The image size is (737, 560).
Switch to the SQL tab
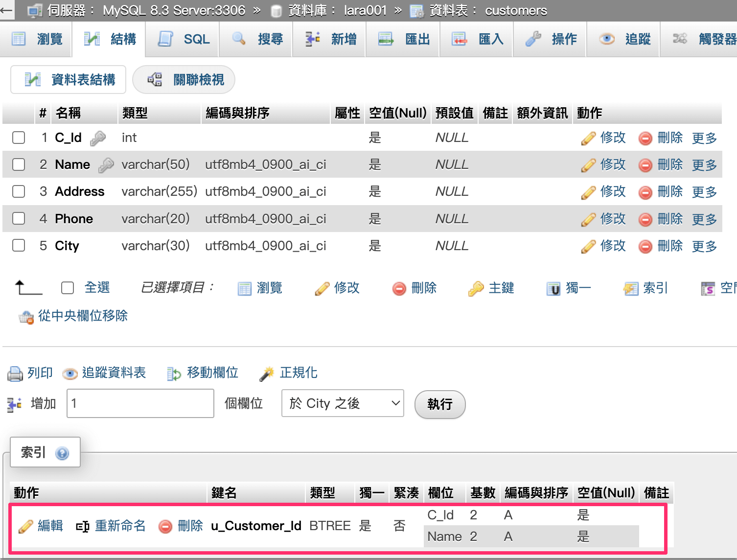(x=184, y=39)
